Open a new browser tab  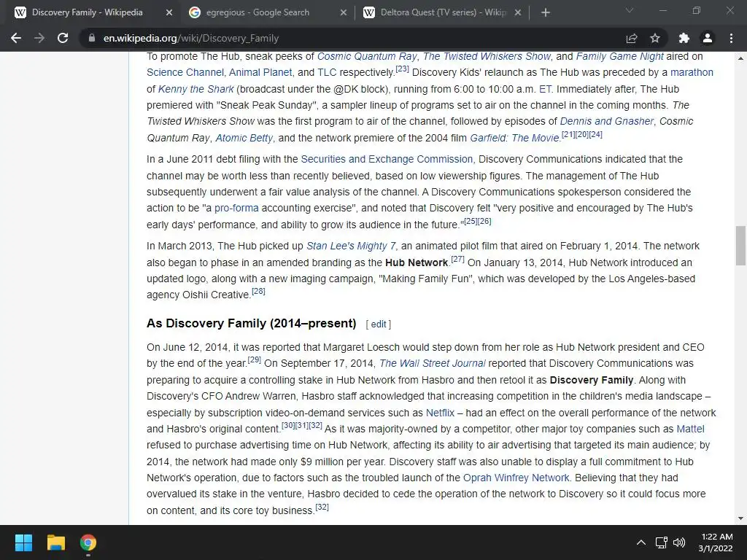546,12
